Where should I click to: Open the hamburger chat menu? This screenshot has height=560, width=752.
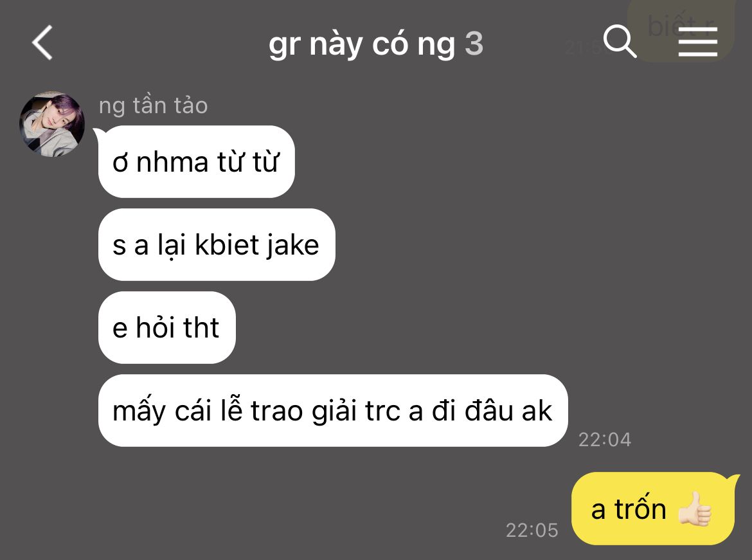[698, 42]
